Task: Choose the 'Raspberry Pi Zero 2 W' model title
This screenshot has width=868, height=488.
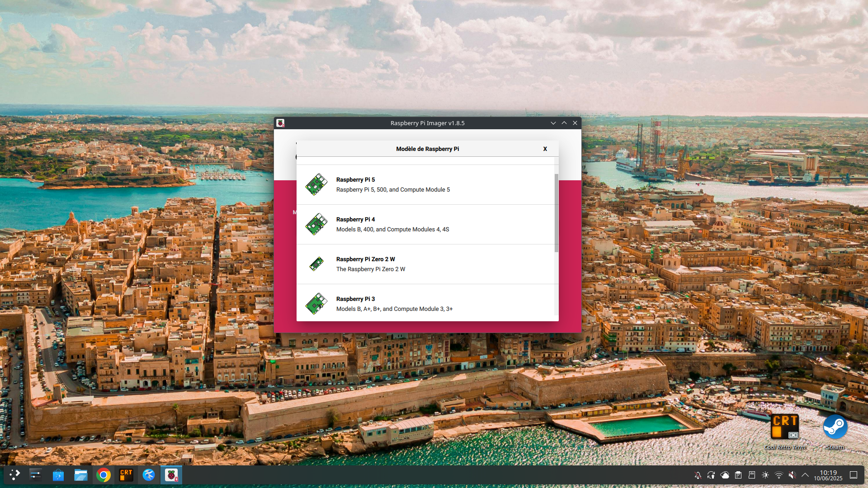Action: click(x=365, y=259)
